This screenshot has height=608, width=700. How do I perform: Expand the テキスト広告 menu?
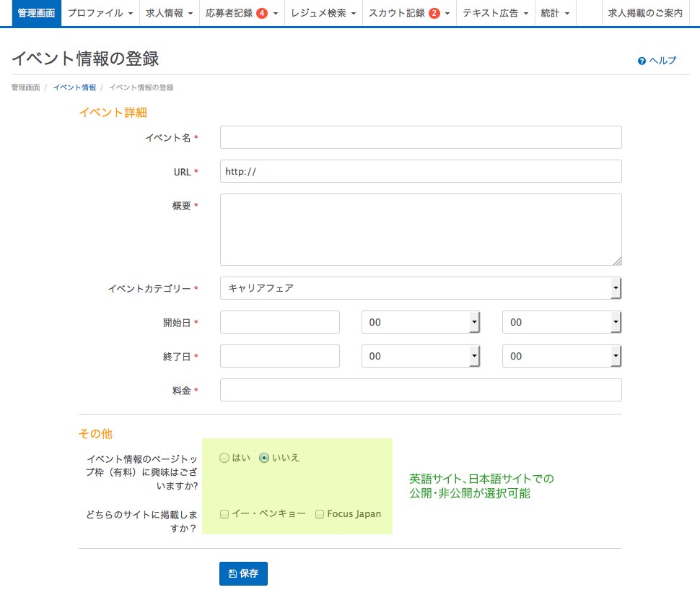(x=496, y=14)
